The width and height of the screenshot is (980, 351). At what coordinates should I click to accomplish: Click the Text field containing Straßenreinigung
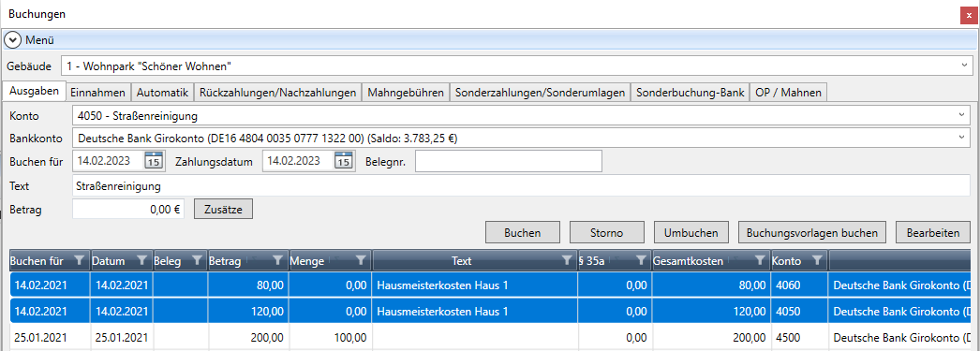click(x=521, y=185)
